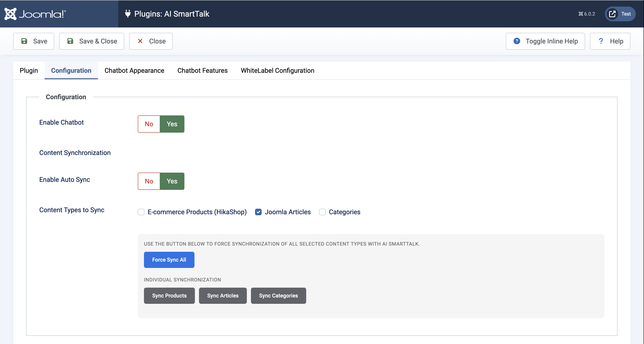
Task: Check the Categories checkbox
Action: pos(322,212)
